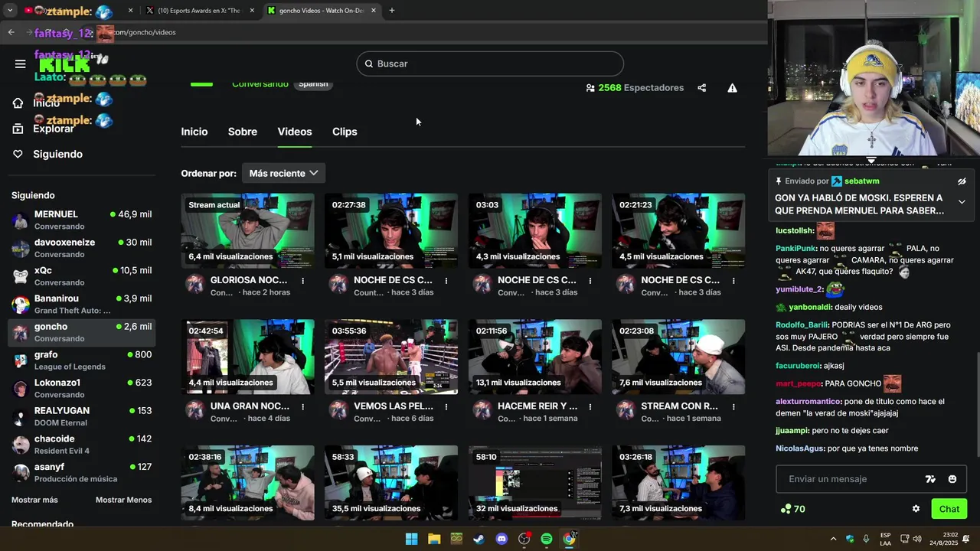This screenshot has width=980, height=551.
Task: Open browser tab search dropdown
Action: pyautogui.click(x=10, y=11)
